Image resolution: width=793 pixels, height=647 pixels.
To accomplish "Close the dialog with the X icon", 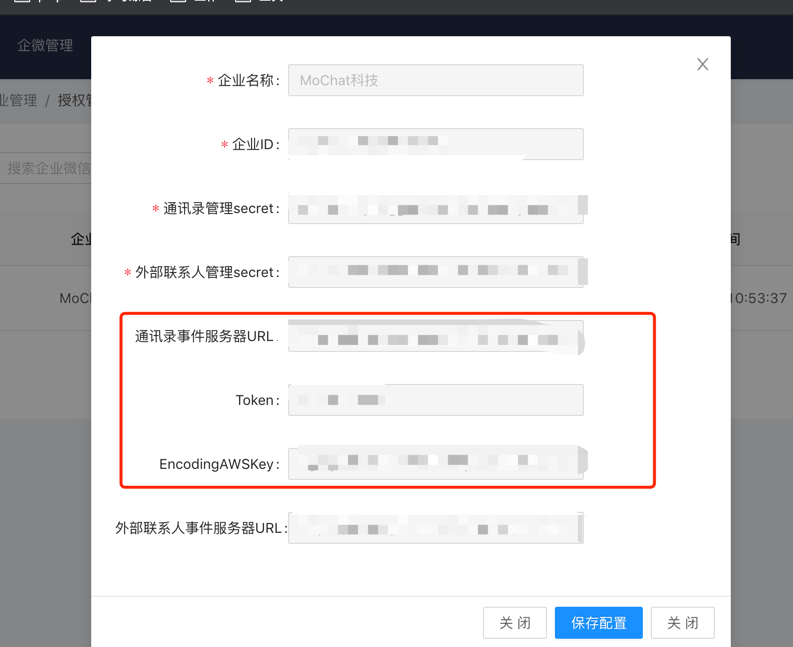I will (x=702, y=64).
